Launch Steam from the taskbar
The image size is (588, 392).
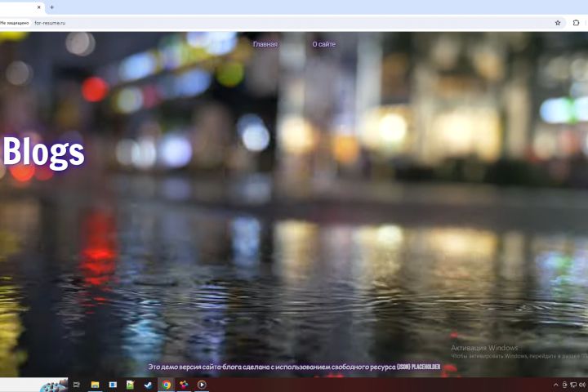click(148, 385)
